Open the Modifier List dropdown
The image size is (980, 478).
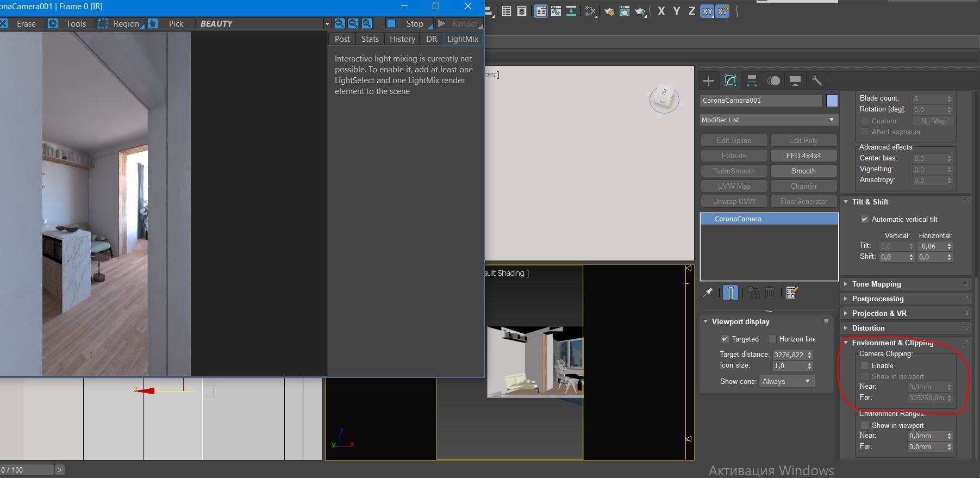click(768, 120)
